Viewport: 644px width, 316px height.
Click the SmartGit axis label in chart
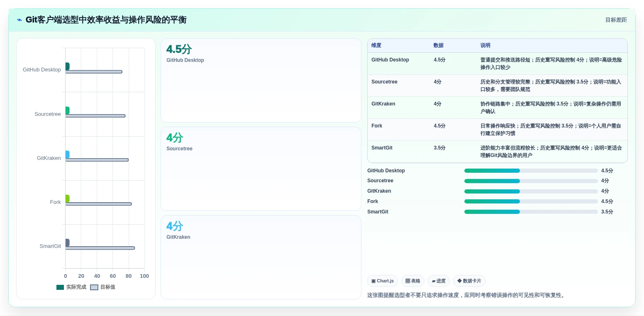coord(50,246)
